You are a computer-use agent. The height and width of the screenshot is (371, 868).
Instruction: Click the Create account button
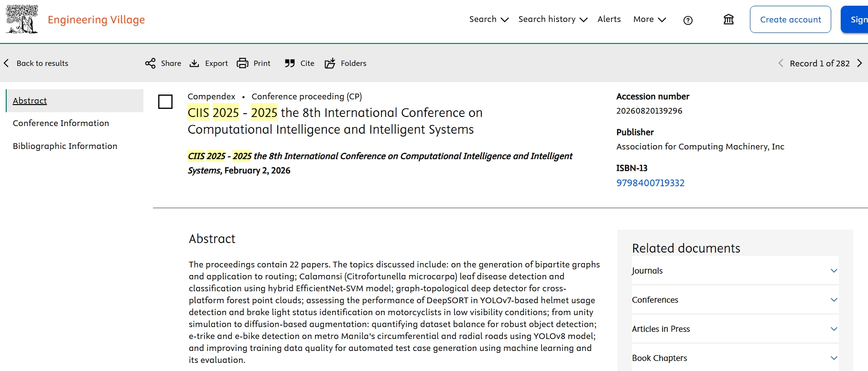click(790, 20)
